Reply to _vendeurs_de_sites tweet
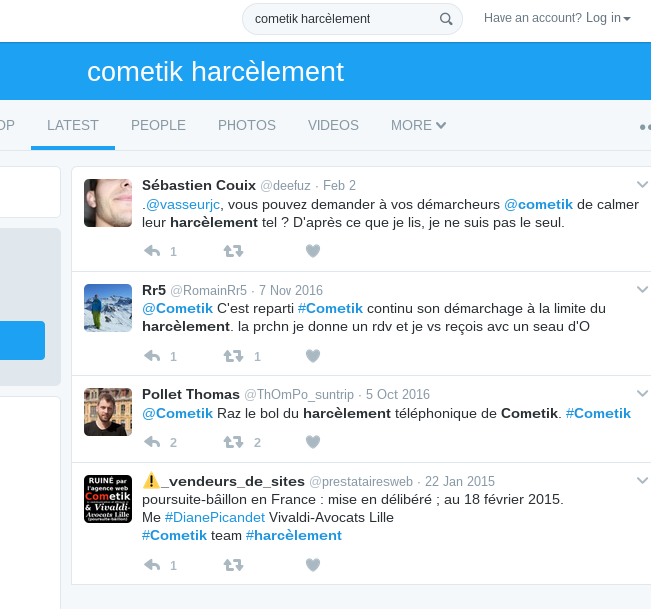 tap(152, 565)
